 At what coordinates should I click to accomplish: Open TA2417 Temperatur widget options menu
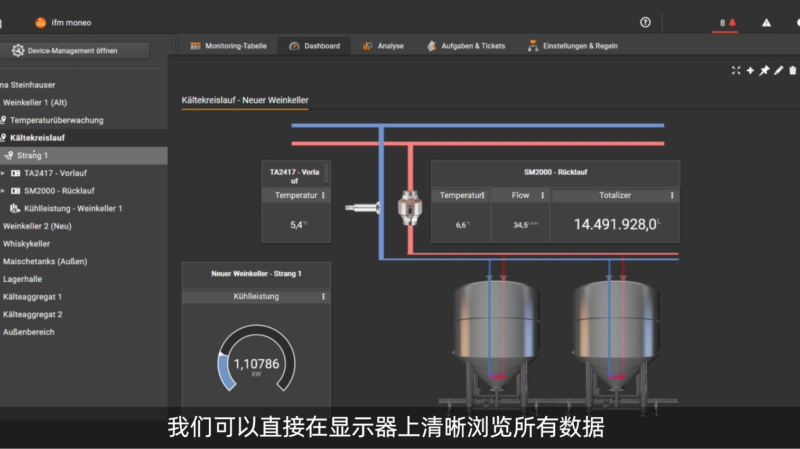tap(323, 195)
